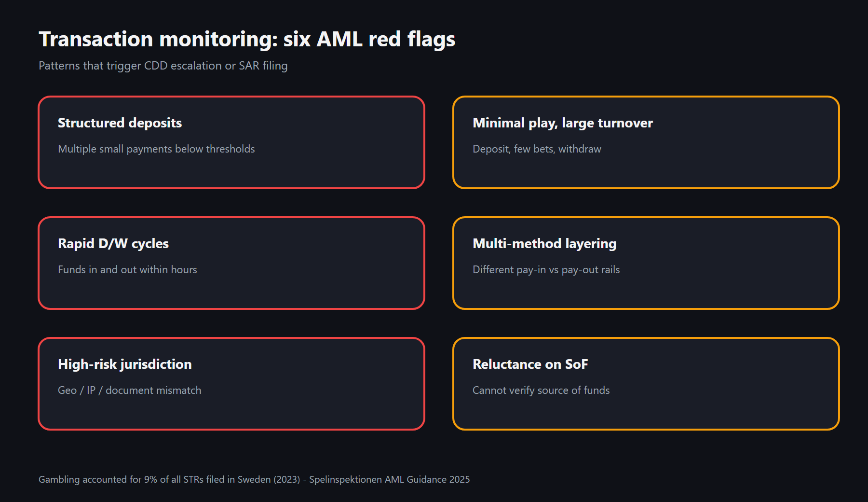Open the Rapid D/W cycles card
868x502 pixels.
pos(231,263)
